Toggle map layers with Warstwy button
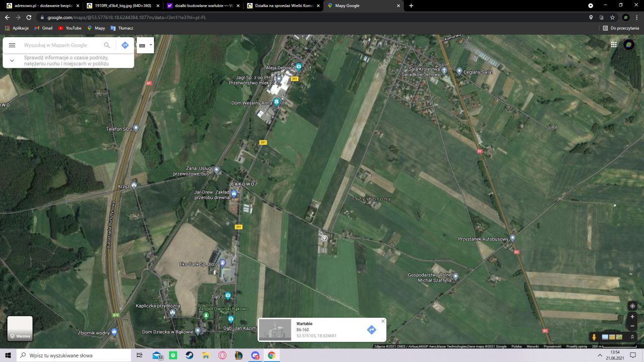This screenshot has width=644, height=362. click(x=20, y=328)
